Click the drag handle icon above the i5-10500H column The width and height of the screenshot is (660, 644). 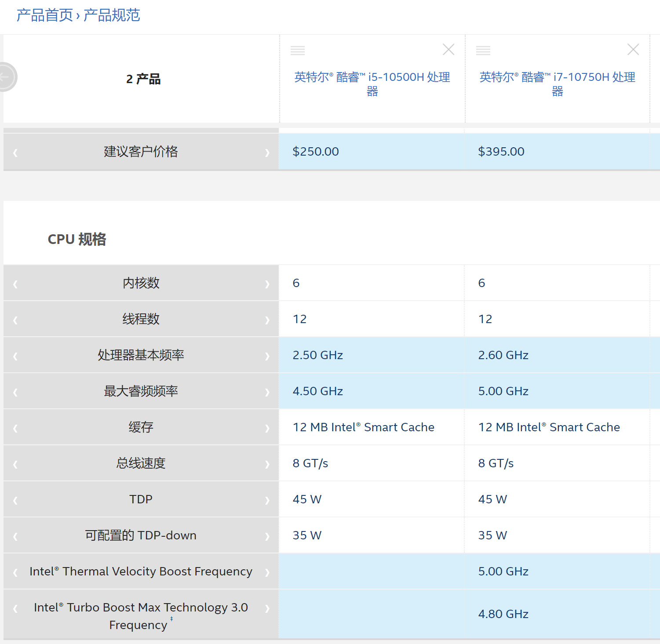coord(298,50)
